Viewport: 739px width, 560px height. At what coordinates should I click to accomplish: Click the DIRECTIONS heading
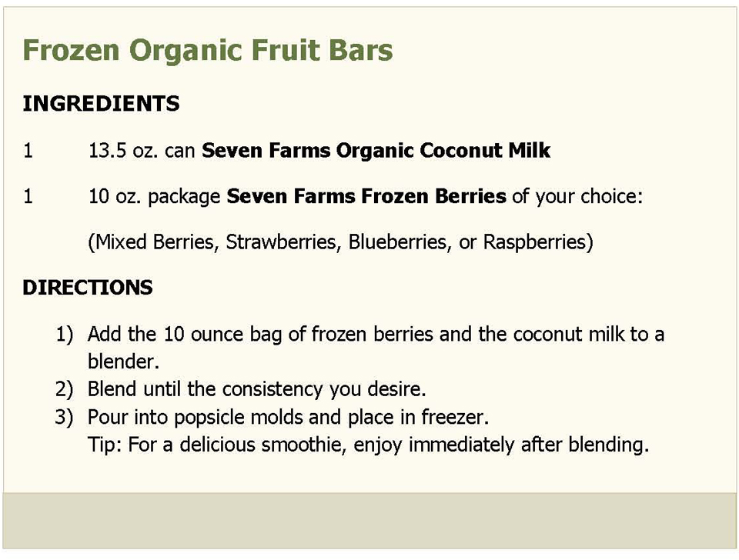[88, 287]
